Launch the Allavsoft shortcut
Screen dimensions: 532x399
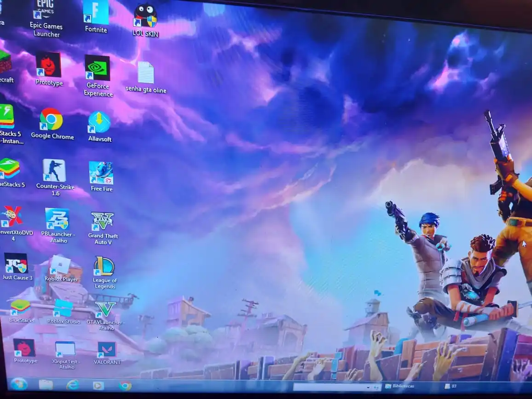(99, 126)
